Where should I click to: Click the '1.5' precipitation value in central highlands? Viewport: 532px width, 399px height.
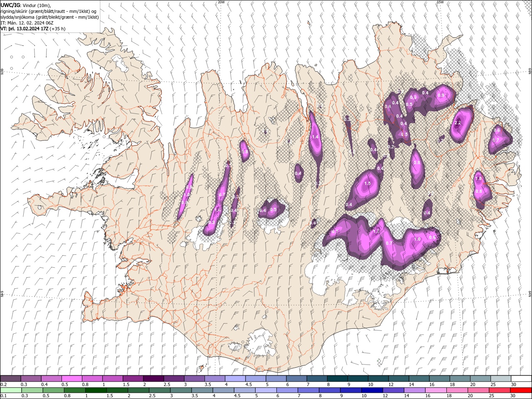click(367, 183)
